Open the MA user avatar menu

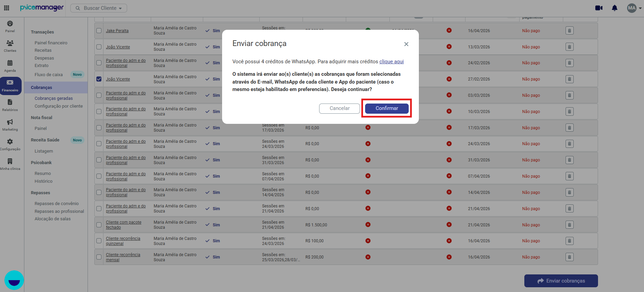coord(634,8)
